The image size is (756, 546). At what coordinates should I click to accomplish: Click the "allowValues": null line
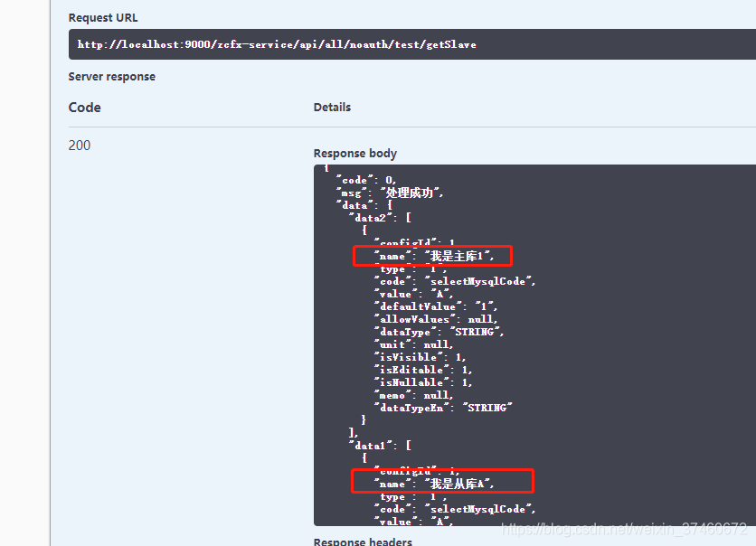tap(435, 319)
